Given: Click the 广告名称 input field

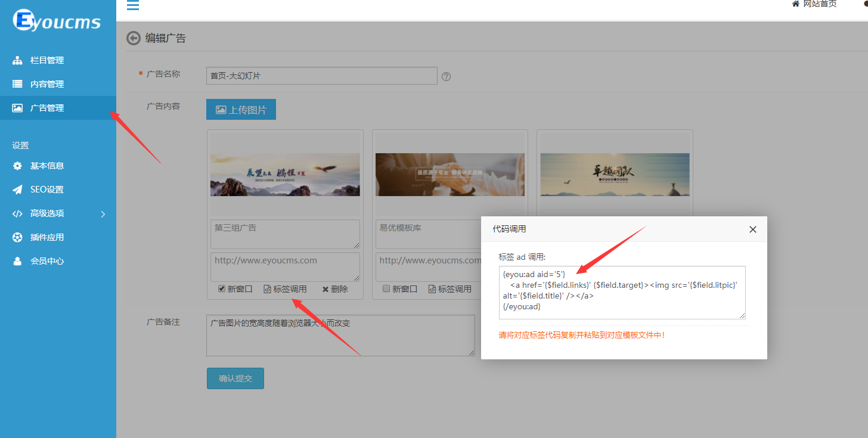Looking at the screenshot, I should point(321,76).
